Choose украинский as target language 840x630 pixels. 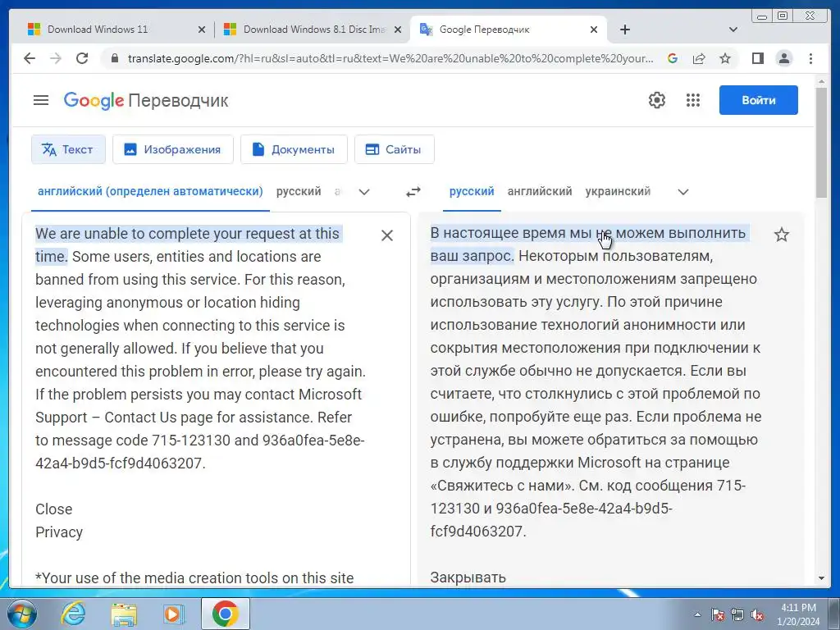618,191
